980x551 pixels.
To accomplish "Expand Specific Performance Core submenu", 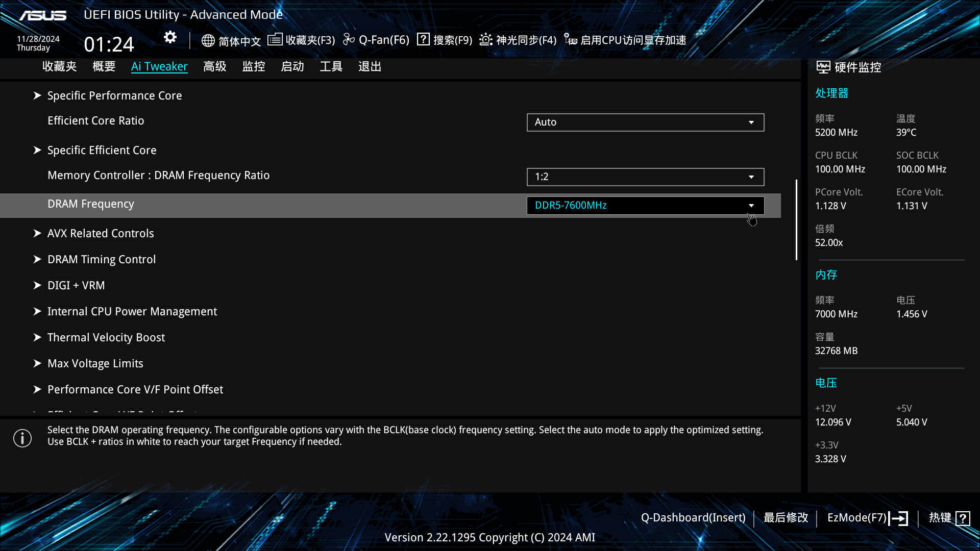I will coord(114,95).
